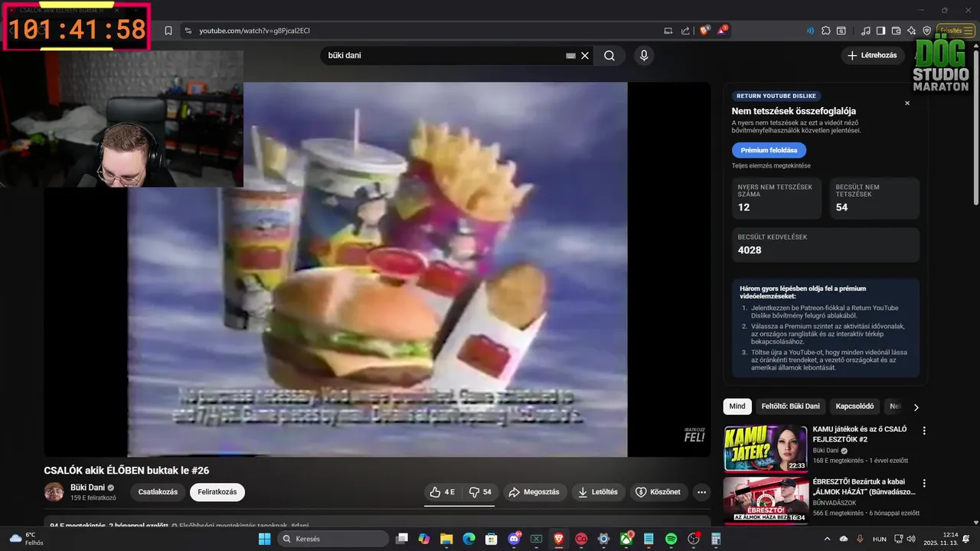Like the video with thumbs up
Screen dimensions: 980x551
pyautogui.click(x=443, y=492)
